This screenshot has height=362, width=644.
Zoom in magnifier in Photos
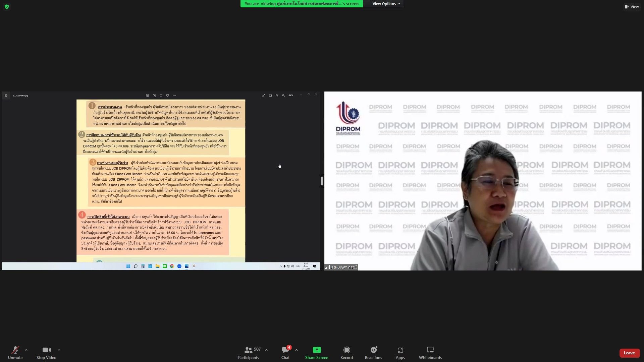pyautogui.click(x=283, y=96)
